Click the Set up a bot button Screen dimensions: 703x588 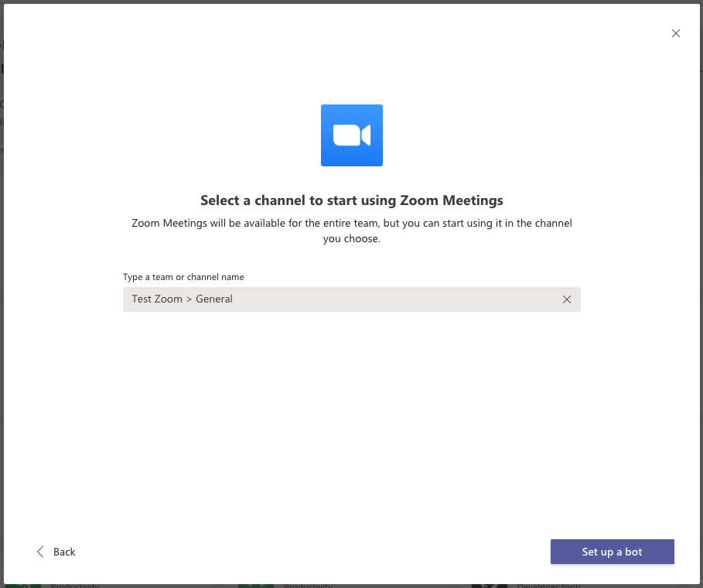pyautogui.click(x=612, y=552)
